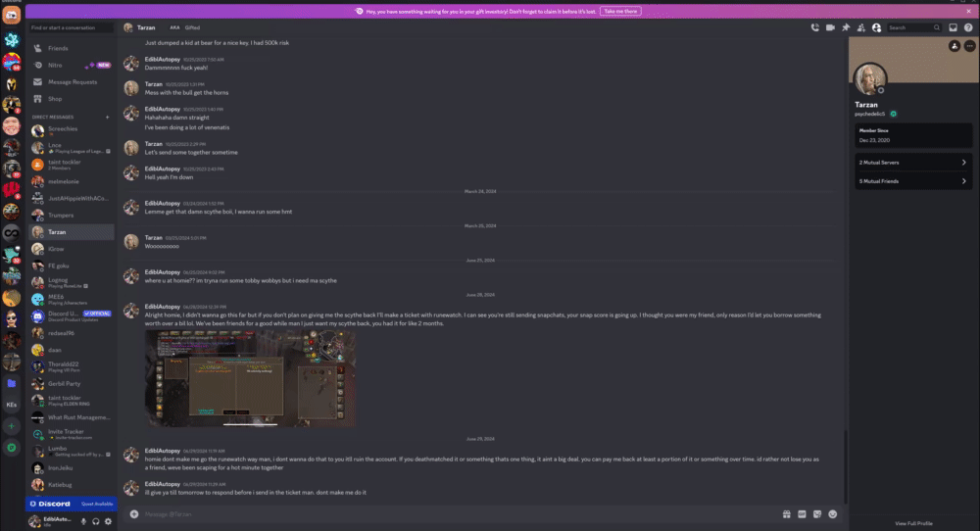Start a video call icon
980x531 pixels.
tap(830, 27)
